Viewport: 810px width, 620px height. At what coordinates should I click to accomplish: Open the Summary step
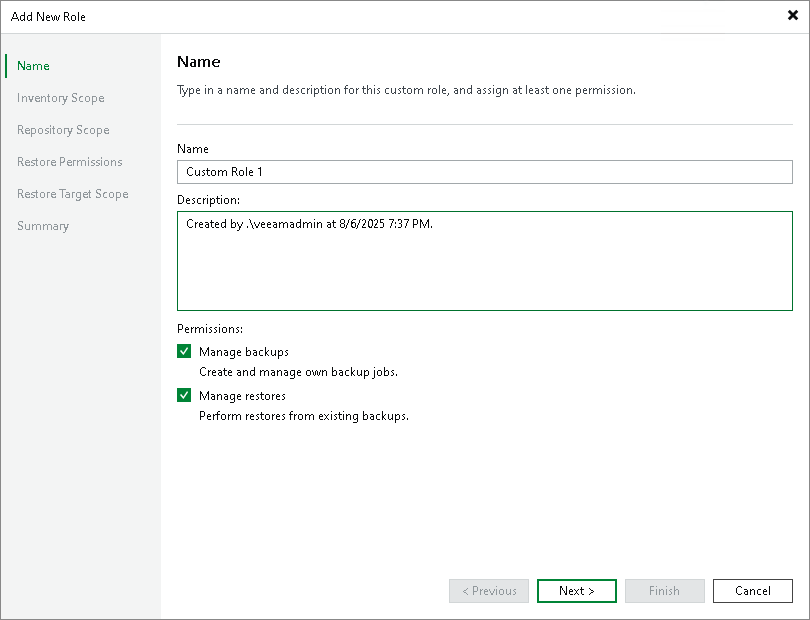coord(43,226)
